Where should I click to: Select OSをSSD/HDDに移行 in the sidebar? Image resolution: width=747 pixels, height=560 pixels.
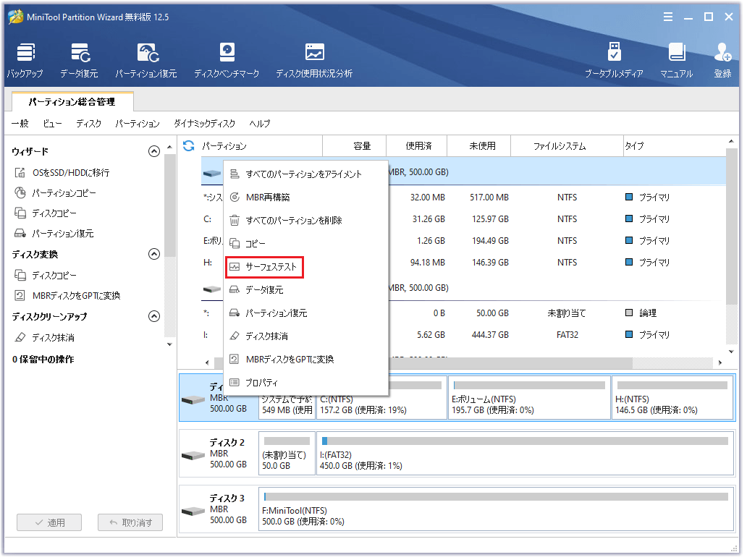(x=70, y=171)
